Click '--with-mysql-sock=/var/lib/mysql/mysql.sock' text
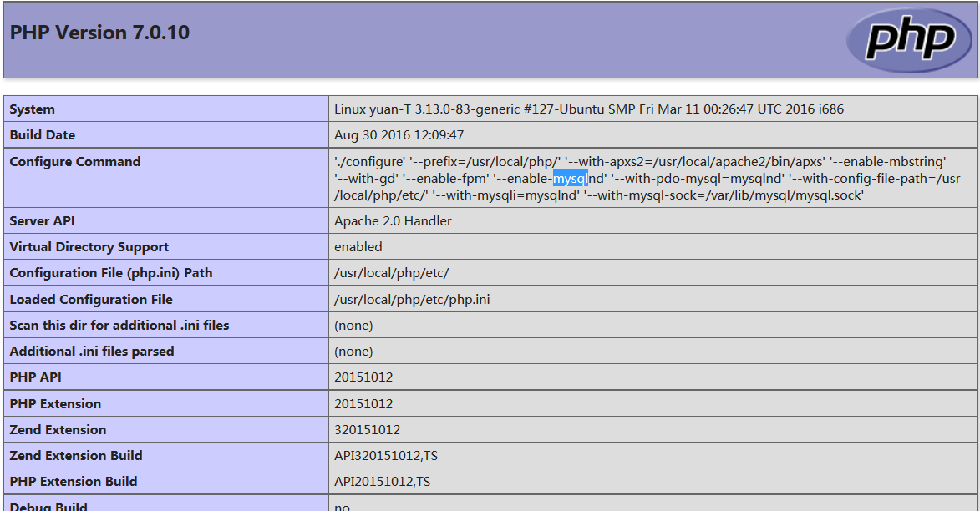980x511 pixels. tap(724, 195)
